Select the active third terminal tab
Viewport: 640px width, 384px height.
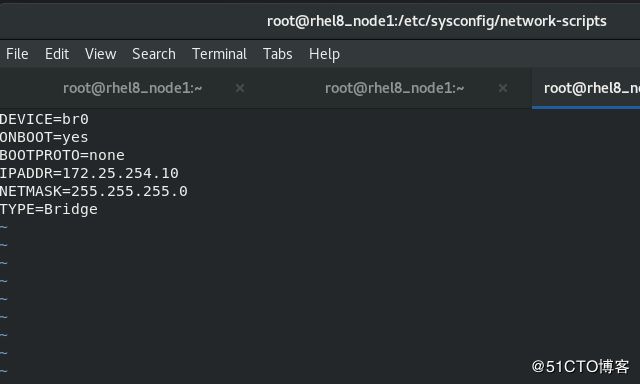point(586,88)
